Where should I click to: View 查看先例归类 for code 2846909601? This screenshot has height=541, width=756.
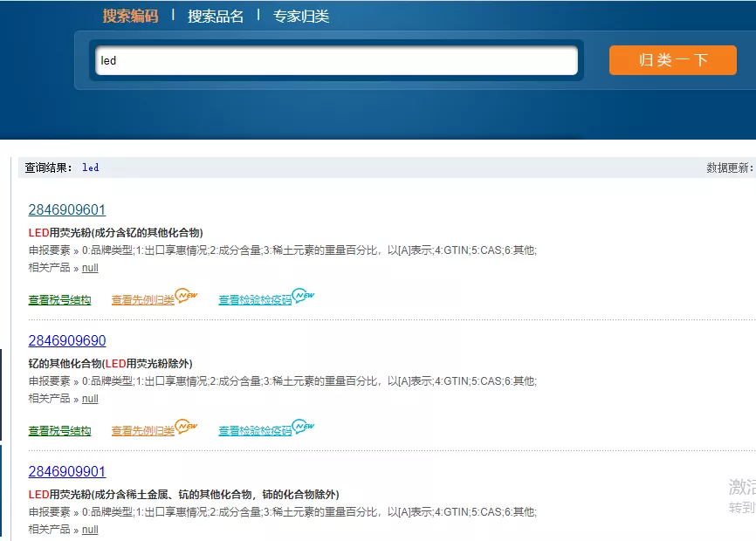[x=142, y=300]
